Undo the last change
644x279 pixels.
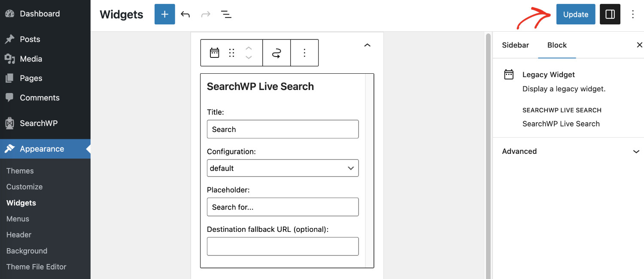pos(185,14)
